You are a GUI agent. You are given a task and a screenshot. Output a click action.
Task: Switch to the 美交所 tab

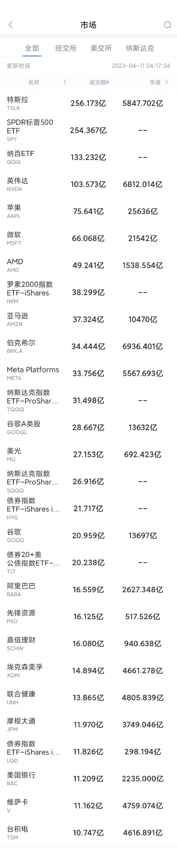(x=101, y=48)
